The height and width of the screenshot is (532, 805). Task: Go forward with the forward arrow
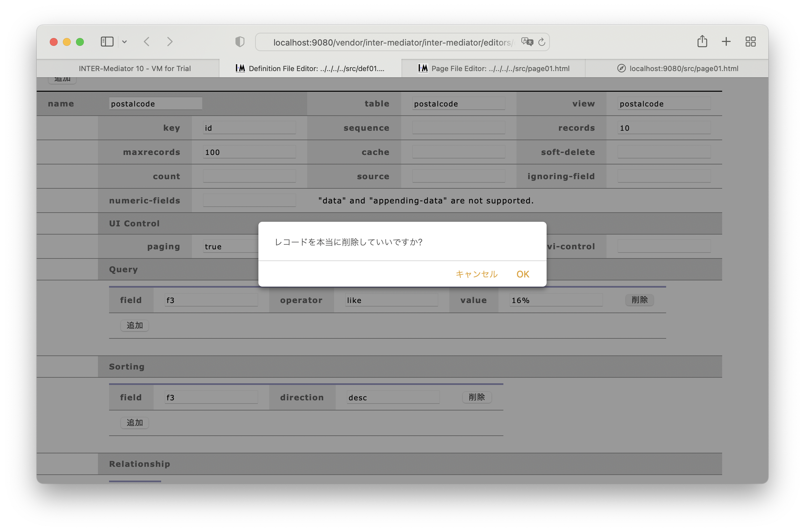(x=170, y=42)
